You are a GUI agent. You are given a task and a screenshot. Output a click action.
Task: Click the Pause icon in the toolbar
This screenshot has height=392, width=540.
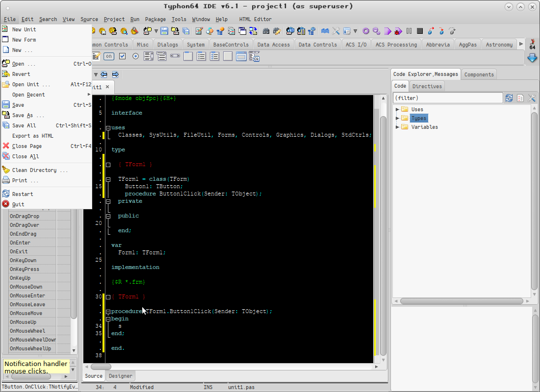point(409,31)
